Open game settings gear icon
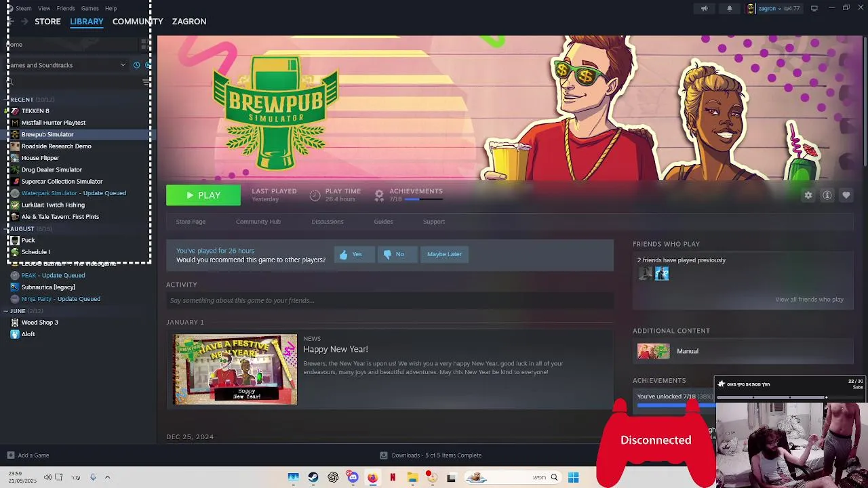The width and height of the screenshot is (868, 488). (808, 195)
